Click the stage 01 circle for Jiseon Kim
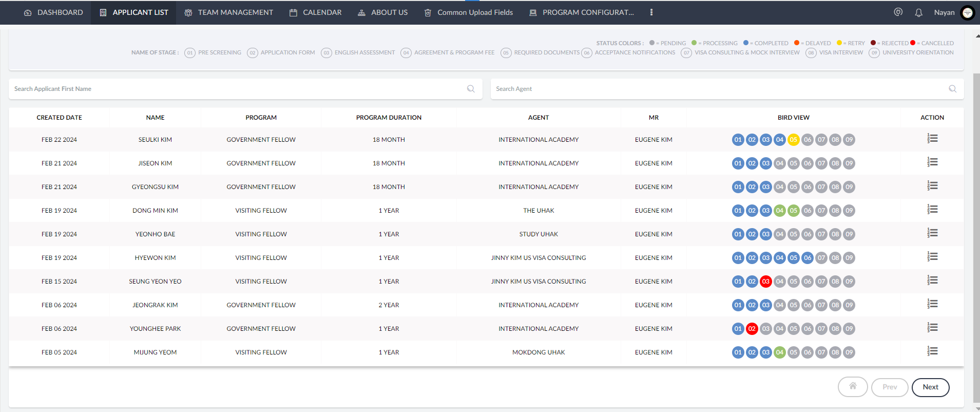 pos(738,163)
